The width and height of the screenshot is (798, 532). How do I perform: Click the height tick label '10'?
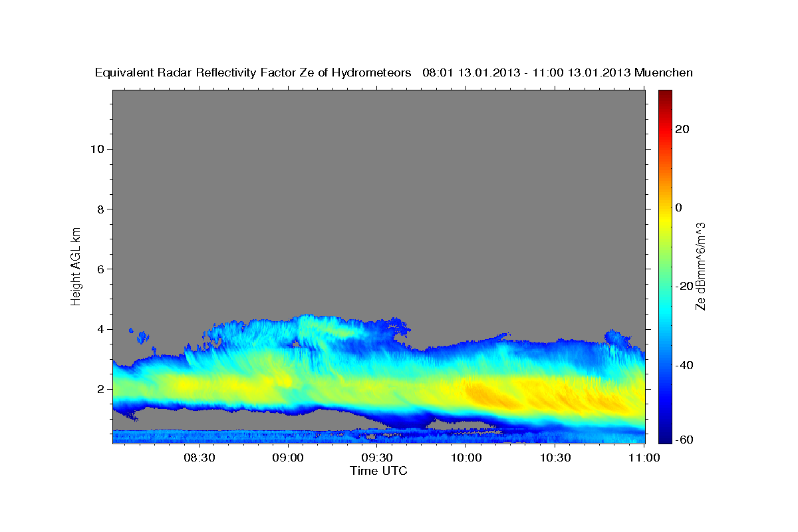point(96,149)
